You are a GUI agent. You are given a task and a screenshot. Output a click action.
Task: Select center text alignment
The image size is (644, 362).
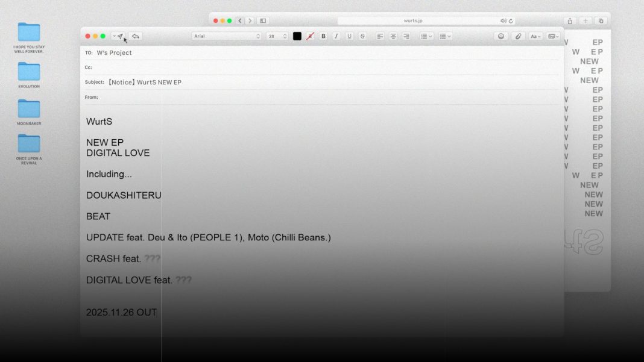pos(393,36)
